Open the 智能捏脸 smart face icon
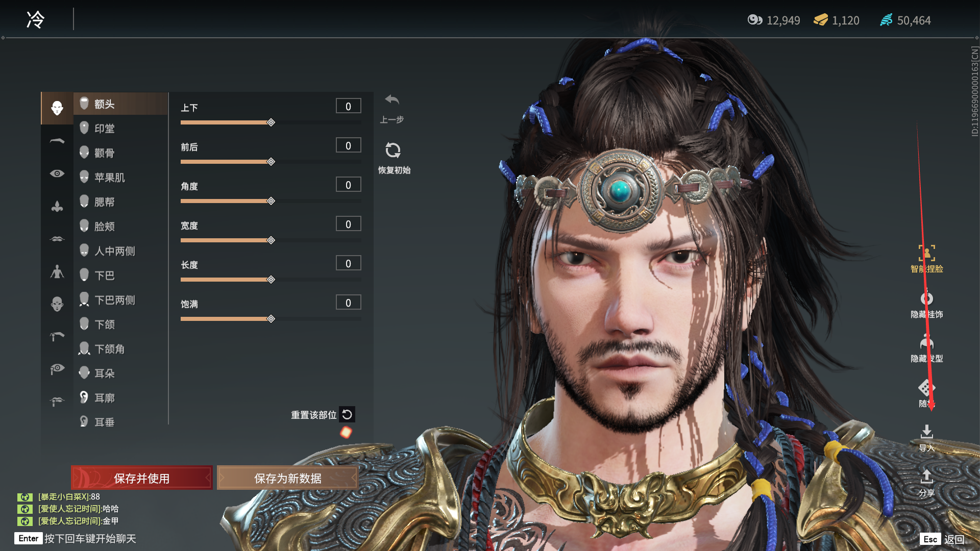 click(x=926, y=253)
